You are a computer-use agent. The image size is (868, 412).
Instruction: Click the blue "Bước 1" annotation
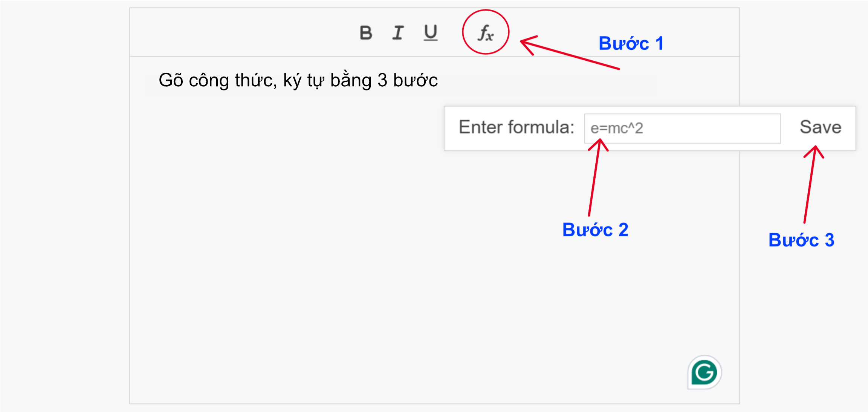coord(631,44)
